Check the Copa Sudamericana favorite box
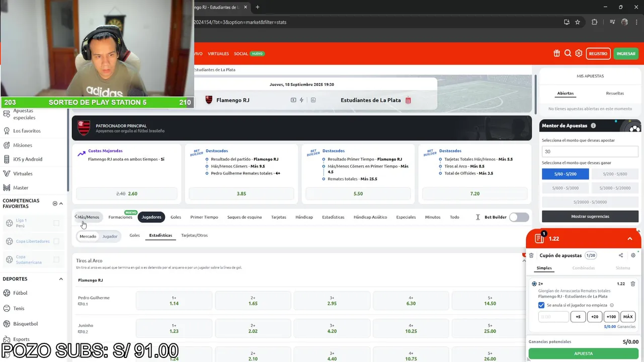644x362 pixels. coord(56,259)
